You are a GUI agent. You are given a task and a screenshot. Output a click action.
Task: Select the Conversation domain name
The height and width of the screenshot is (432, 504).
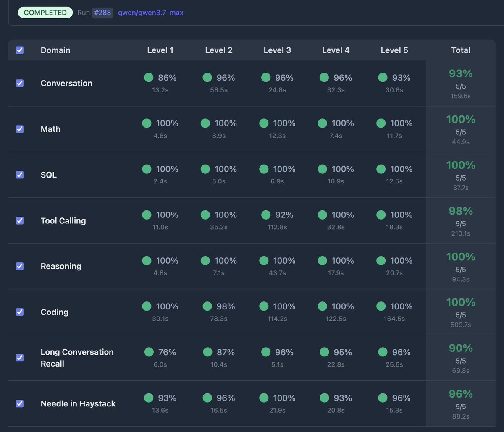click(66, 83)
